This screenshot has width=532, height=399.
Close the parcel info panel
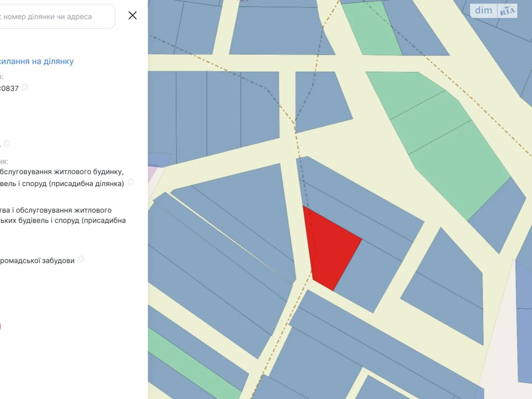tap(132, 15)
